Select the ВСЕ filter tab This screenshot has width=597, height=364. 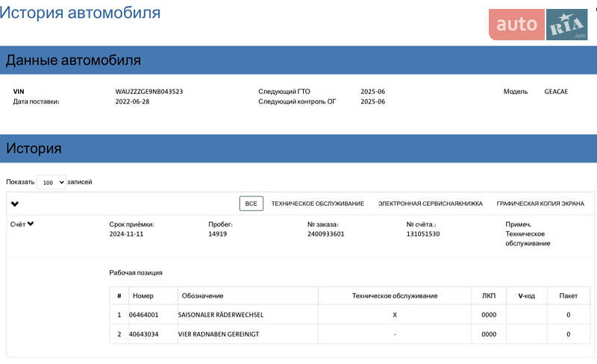[251, 204]
